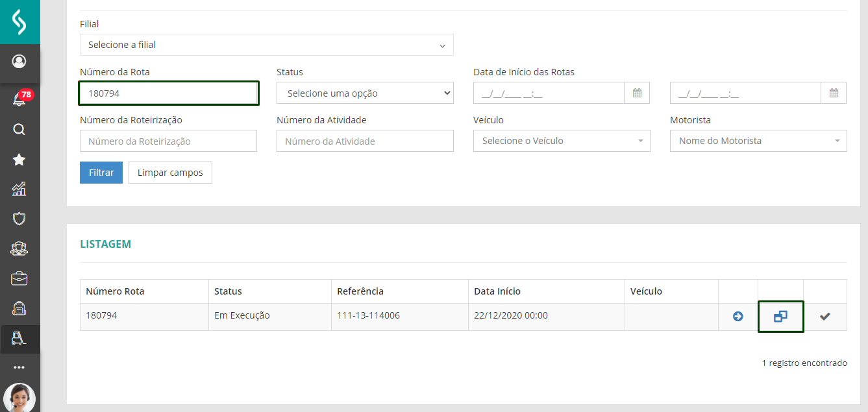The height and width of the screenshot is (412, 868).
Task: Open the first start date calendar picker
Action: coord(637,93)
